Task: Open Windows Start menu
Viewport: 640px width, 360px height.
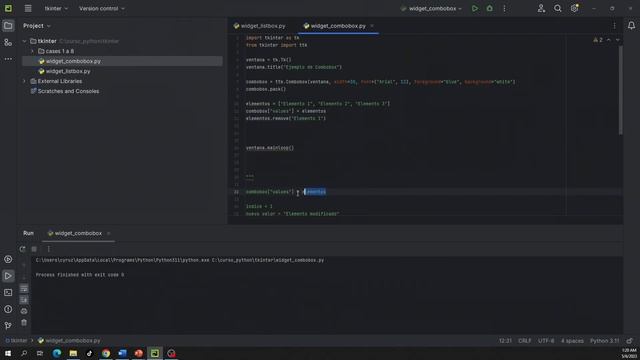Action: pyautogui.click(x=8, y=353)
